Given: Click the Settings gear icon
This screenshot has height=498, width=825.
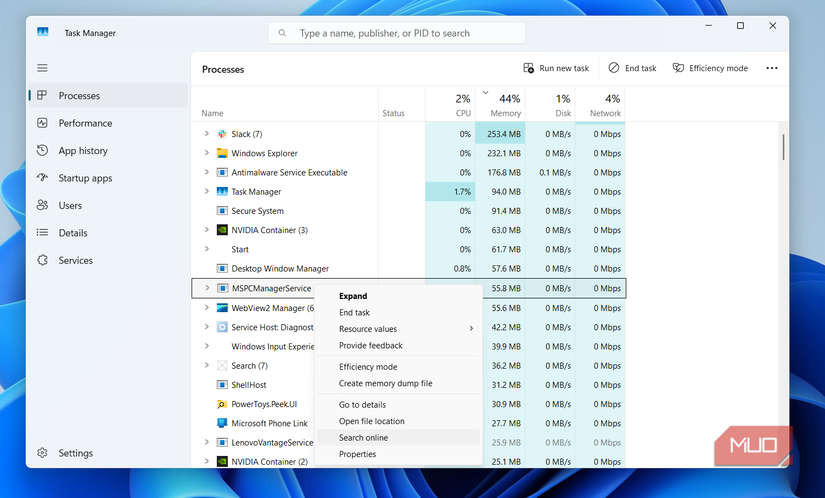Looking at the screenshot, I should pyautogui.click(x=42, y=453).
